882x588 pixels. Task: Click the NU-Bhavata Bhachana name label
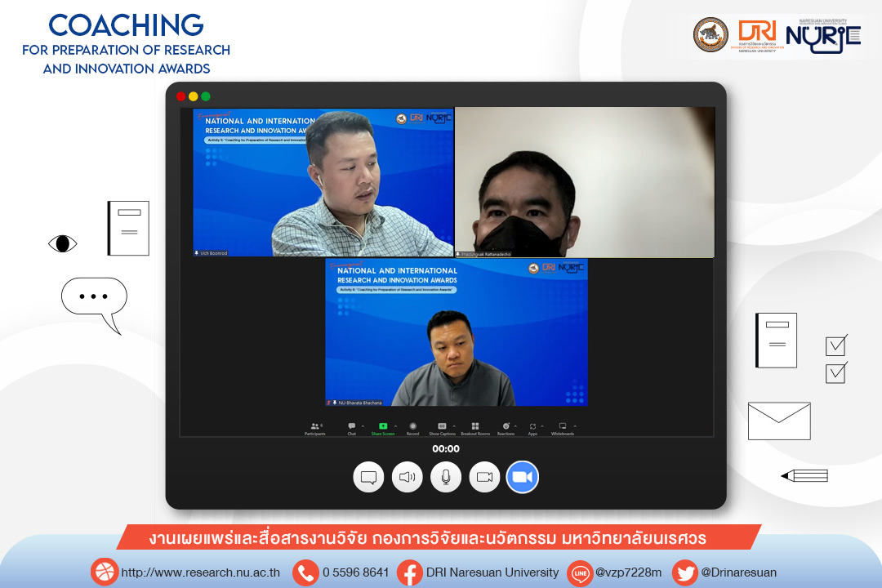point(355,403)
